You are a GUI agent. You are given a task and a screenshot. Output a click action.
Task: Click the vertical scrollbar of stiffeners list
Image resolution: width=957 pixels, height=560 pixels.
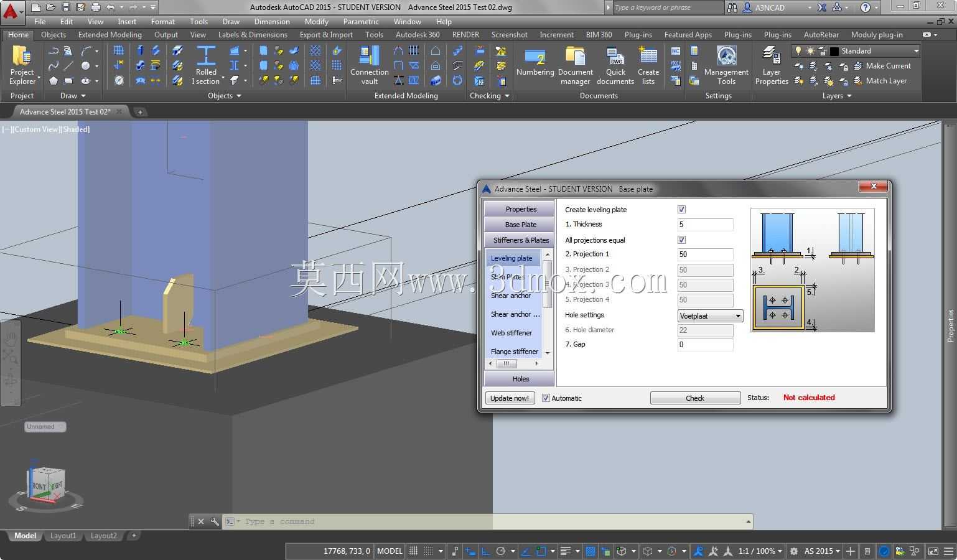pos(548,303)
